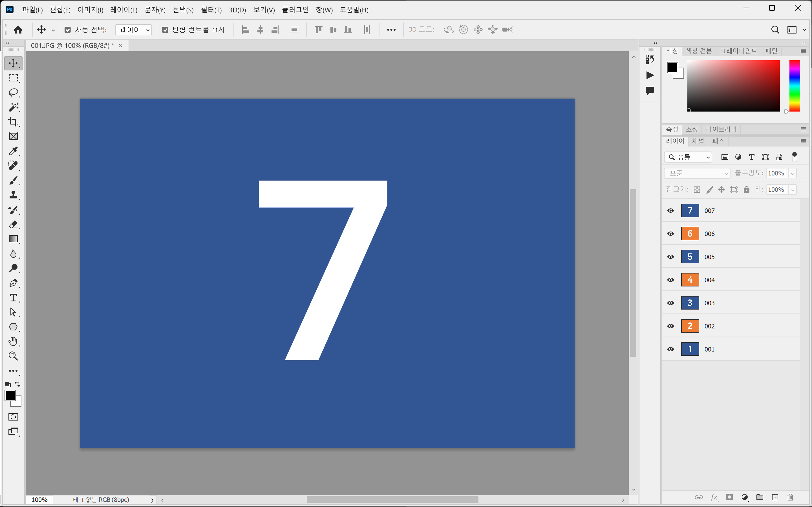The image size is (812, 507).
Task: Select the Magic Wand tool
Action: 13,107
